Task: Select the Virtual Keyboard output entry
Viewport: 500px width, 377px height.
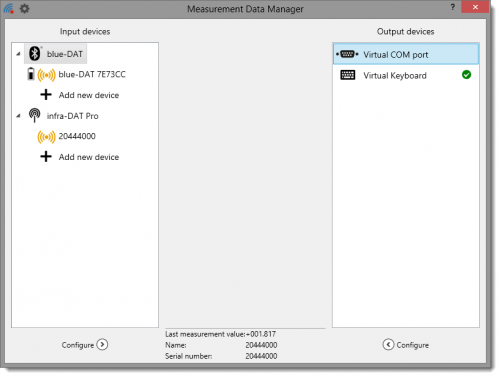Action: pyautogui.click(x=406, y=75)
